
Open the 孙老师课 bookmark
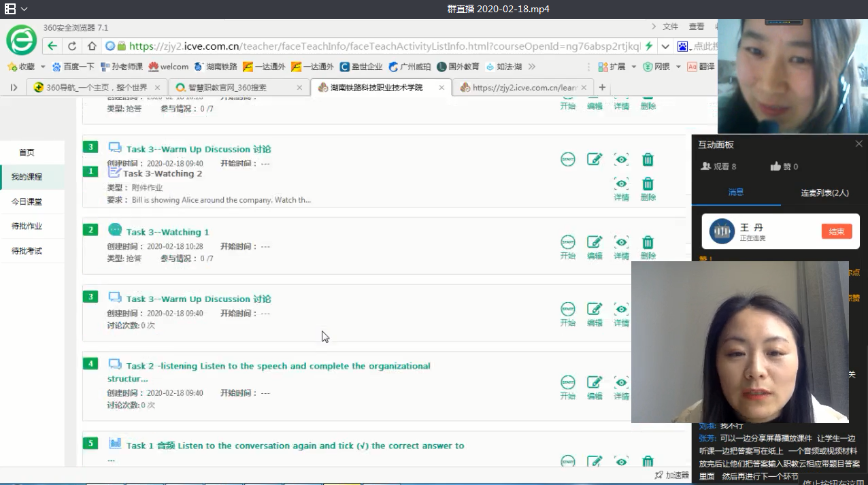[122, 67]
